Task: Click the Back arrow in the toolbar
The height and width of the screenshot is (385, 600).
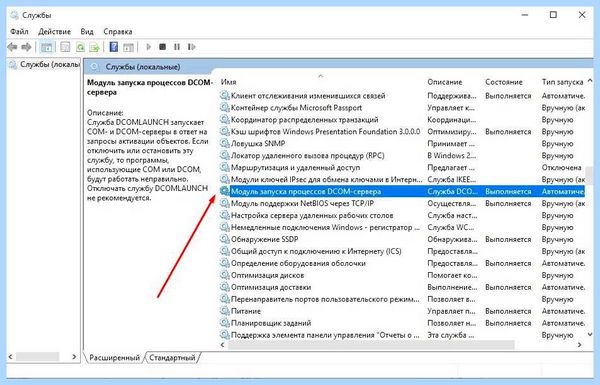Action: coord(12,47)
